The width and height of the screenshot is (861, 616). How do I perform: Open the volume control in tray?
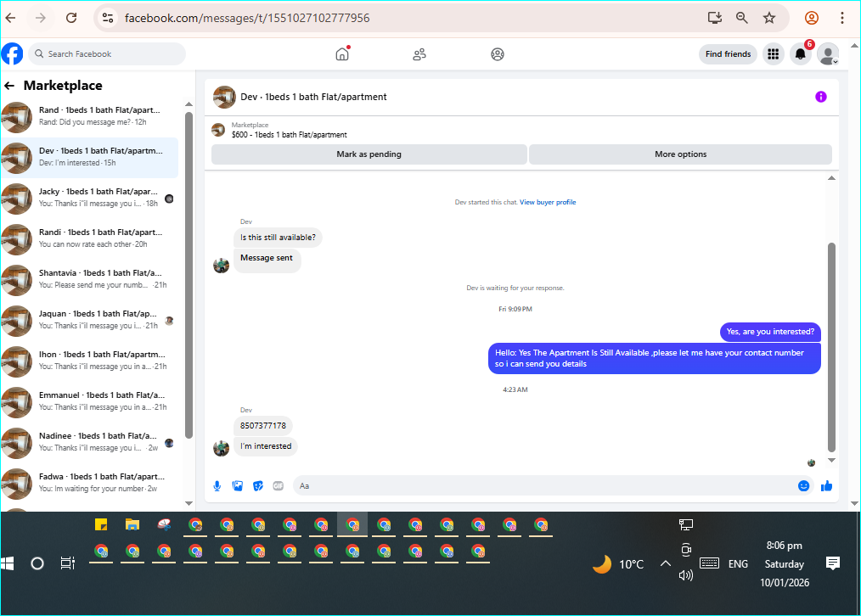pyautogui.click(x=686, y=575)
